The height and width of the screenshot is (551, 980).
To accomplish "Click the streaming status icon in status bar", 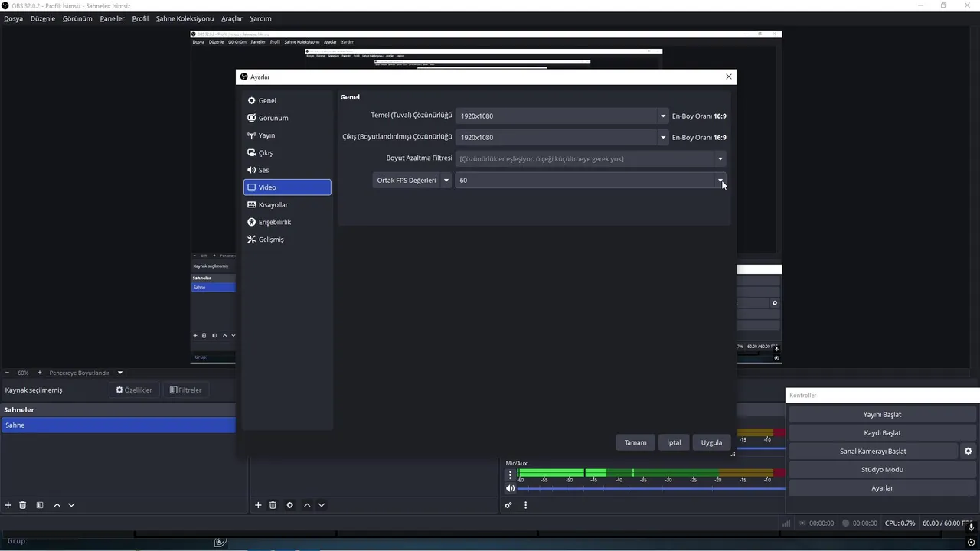I will [802, 523].
